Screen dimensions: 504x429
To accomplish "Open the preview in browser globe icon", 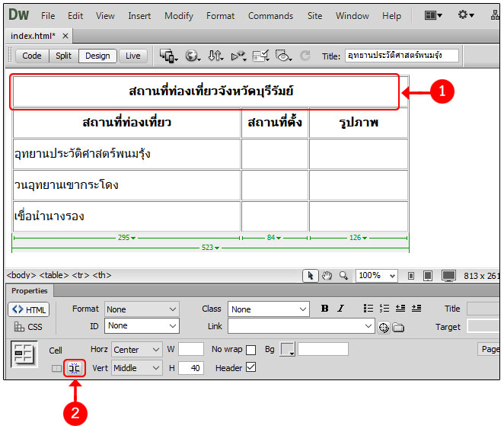I will coord(193,56).
